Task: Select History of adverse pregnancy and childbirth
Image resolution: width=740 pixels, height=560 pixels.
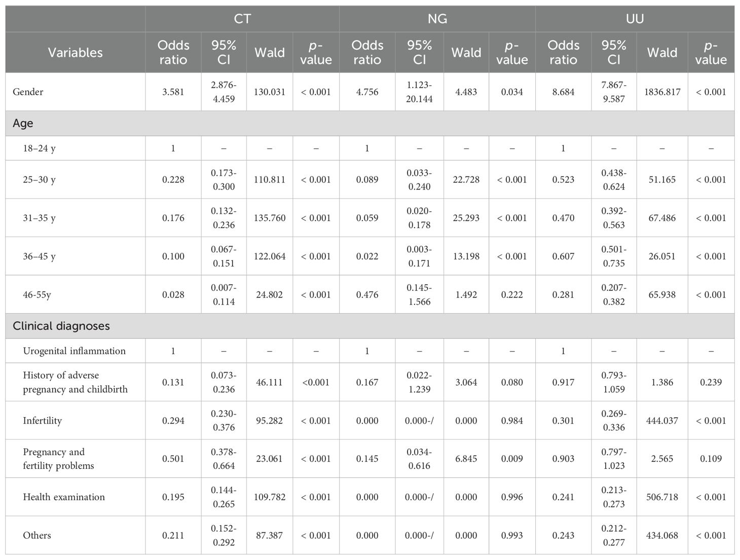Action: pos(75,382)
